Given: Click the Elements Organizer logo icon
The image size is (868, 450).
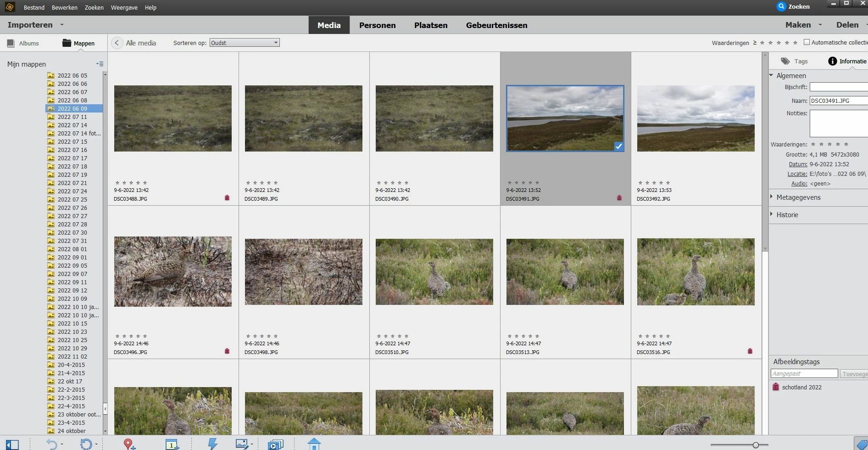Looking at the screenshot, I should tap(10, 7).
